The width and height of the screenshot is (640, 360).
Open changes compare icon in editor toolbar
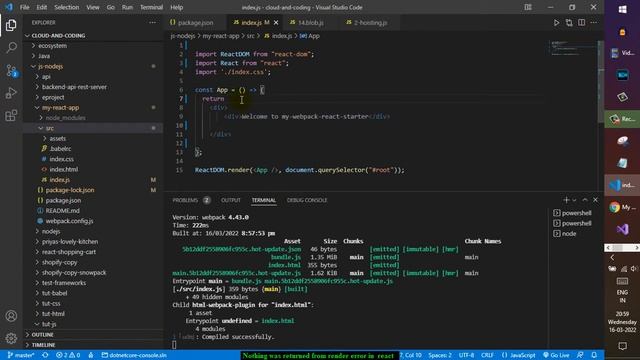(569, 23)
